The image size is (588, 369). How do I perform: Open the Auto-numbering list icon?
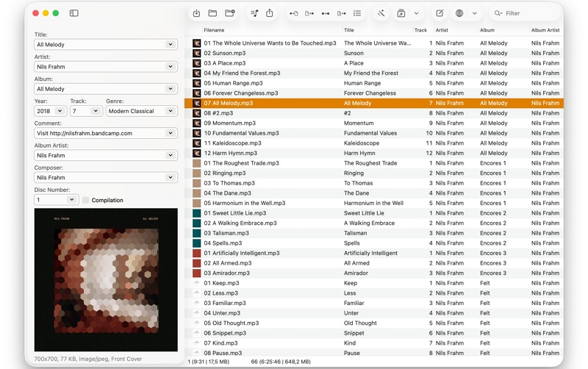click(x=357, y=13)
